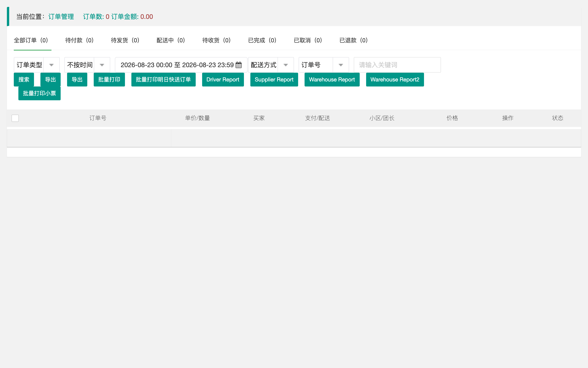
Task: Click the first 导出 button next to 搜索
Action: pyautogui.click(x=51, y=80)
